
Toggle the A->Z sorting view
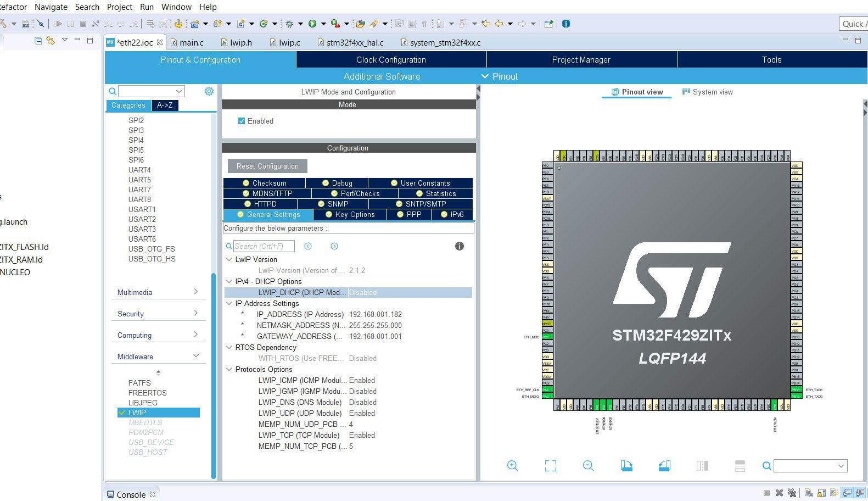[165, 105]
